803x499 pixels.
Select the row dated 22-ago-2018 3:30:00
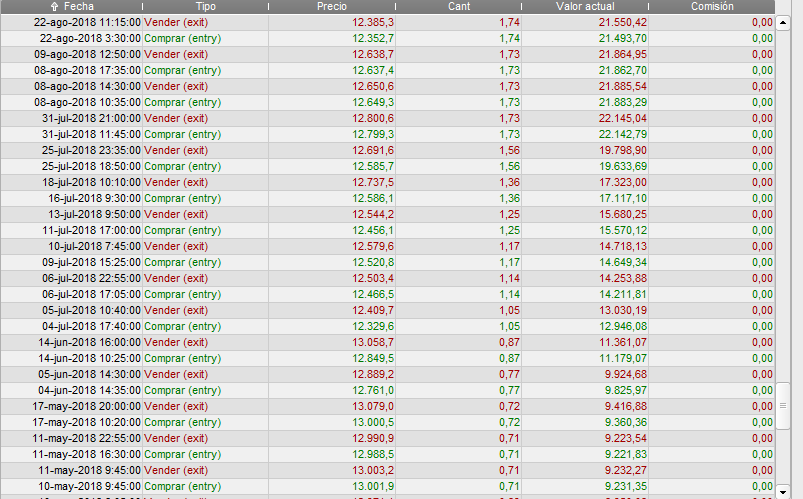click(387, 38)
